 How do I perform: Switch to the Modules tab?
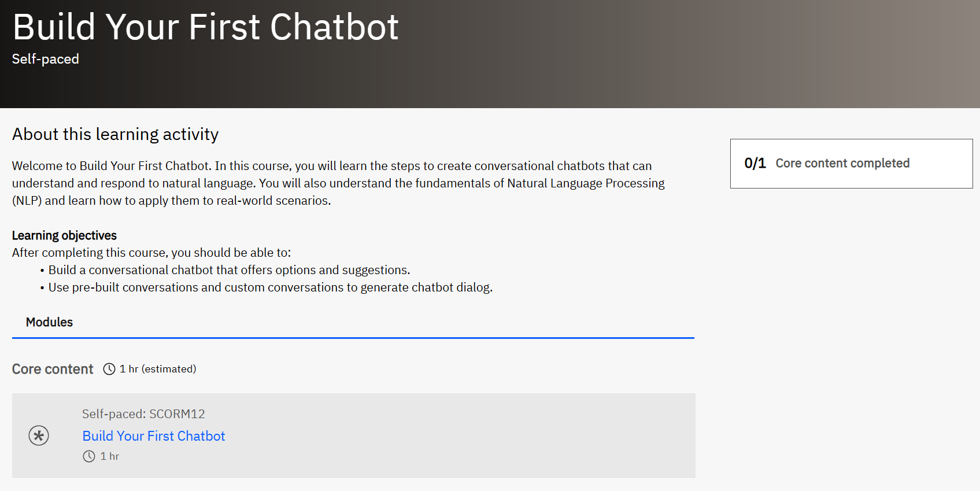(x=49, y=322)
